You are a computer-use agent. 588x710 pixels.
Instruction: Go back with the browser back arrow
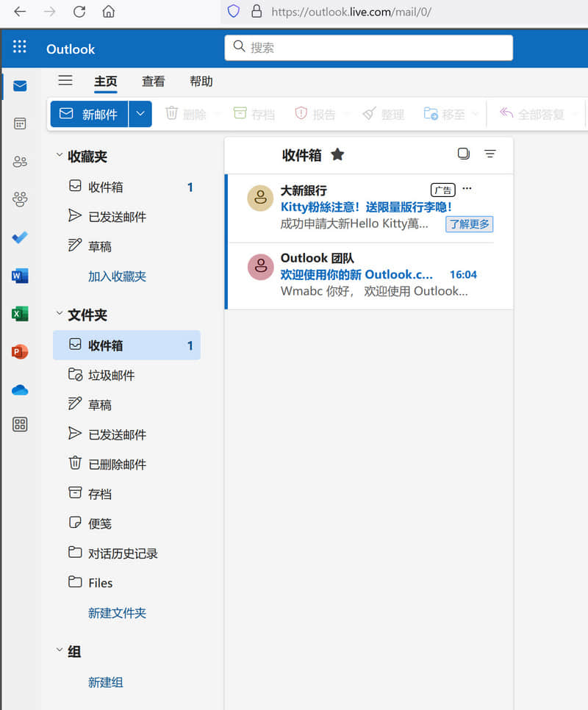click(20, 11)
